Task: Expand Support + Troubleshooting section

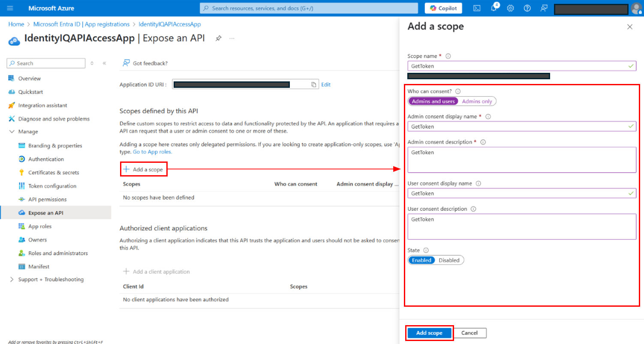Action: click(12, 279)
